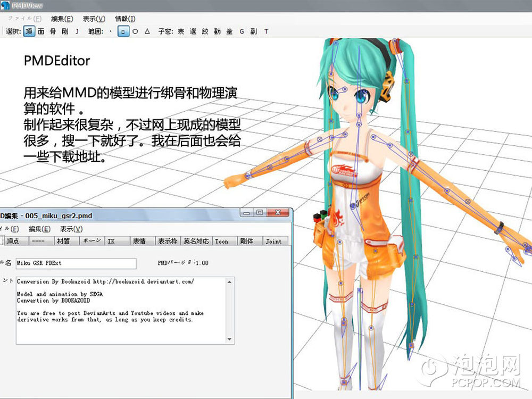Click the bookazoid.deviantart.com URL text
Screen dimensions: 532x399
click(x=143, y=281)
